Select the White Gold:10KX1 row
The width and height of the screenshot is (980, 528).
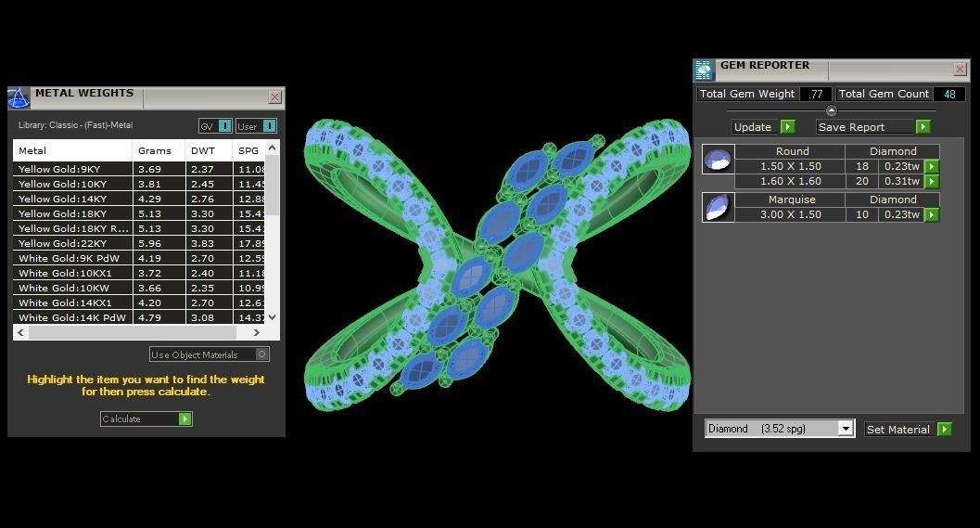(x=139, y=274)
